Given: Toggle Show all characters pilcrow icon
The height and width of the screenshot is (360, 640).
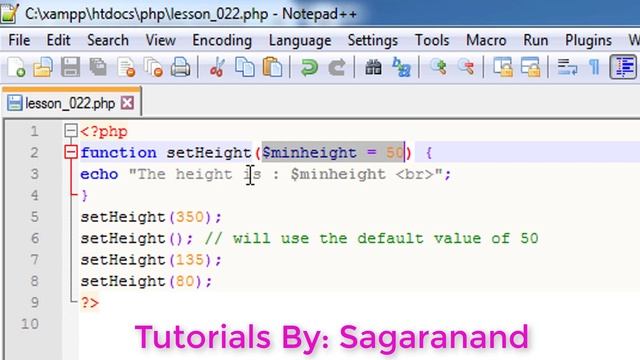Looking at the screenshot, I should [x=595, y=67].
